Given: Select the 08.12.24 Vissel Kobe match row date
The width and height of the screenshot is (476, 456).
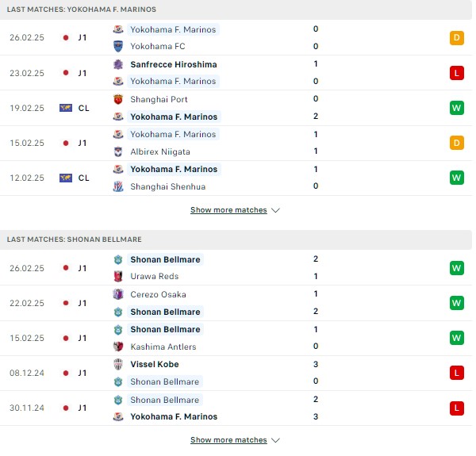Looking at the screenshot, I should point(27,373).
